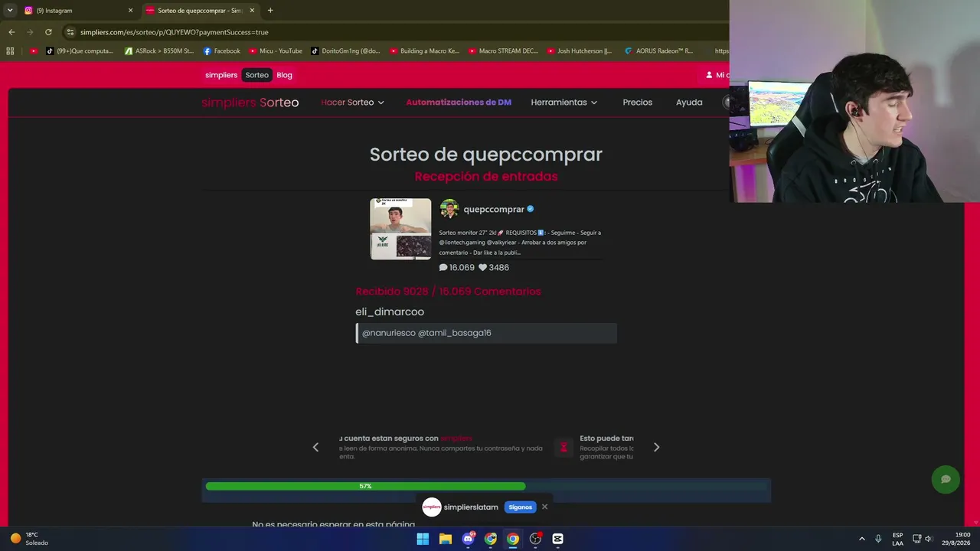Close the Instagram browser tab
Image resolution: width=980 pixels, height=551 pixels.
point(130,11)
